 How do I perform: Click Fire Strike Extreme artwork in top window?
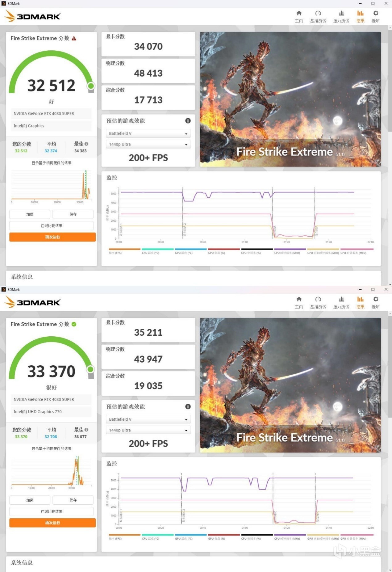click(290, 99)
